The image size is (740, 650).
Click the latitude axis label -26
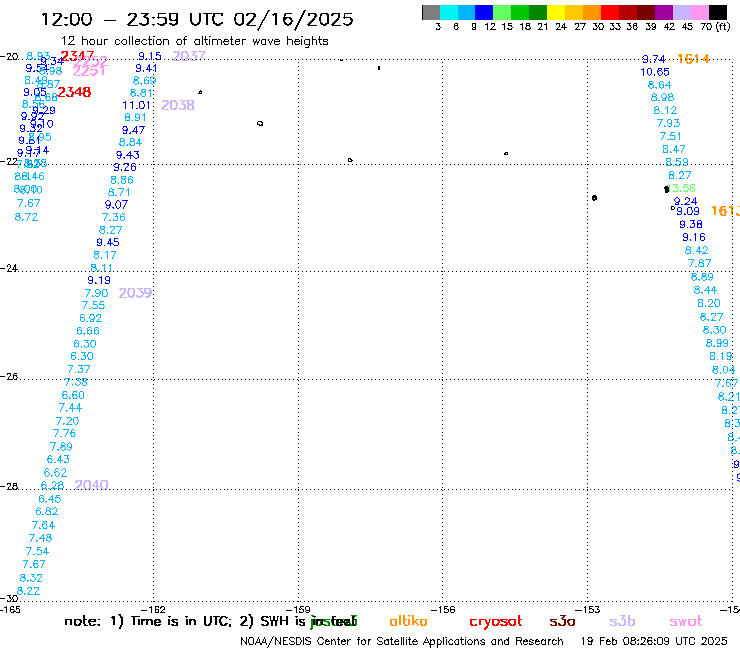click(x=9, y=377)
